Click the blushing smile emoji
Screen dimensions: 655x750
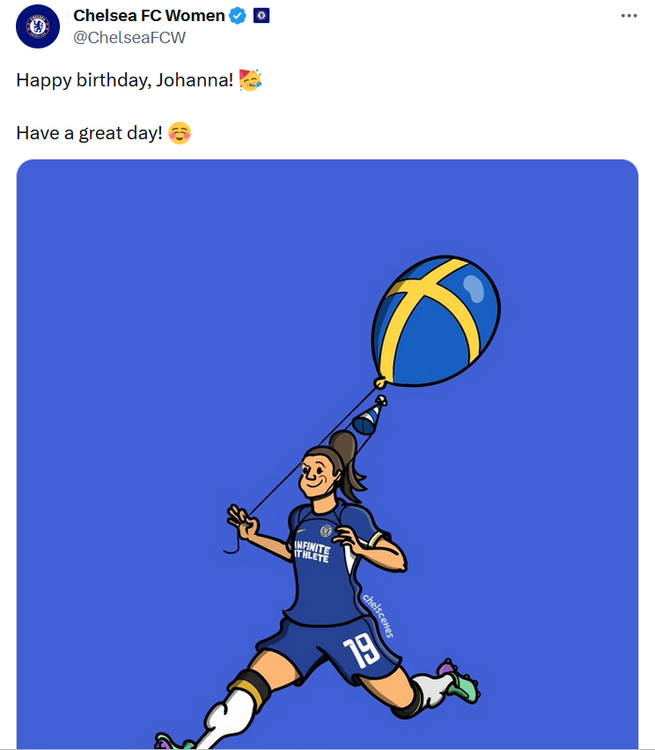pyautogui.click(x=180, y=133)
